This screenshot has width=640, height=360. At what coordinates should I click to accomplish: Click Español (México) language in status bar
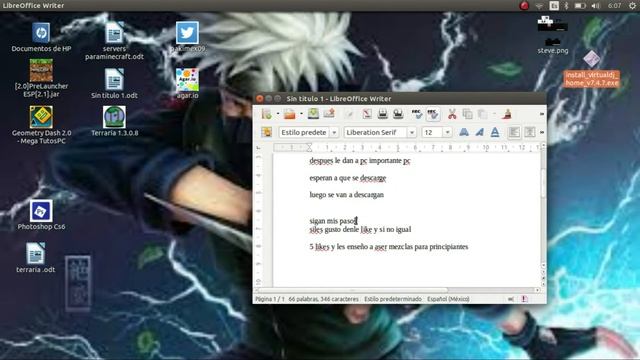[448, 299]
